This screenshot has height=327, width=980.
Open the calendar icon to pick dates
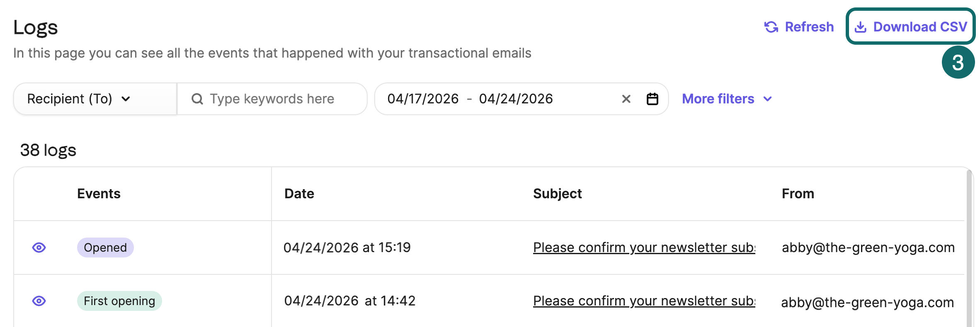pyautogui.click(x=652, y=99)
